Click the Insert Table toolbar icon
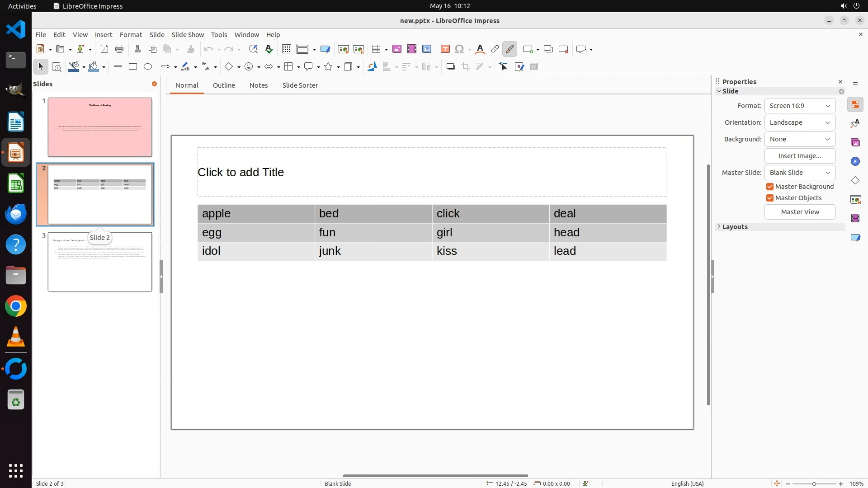The height and width of the screenshot is (488, 868). 376,49
